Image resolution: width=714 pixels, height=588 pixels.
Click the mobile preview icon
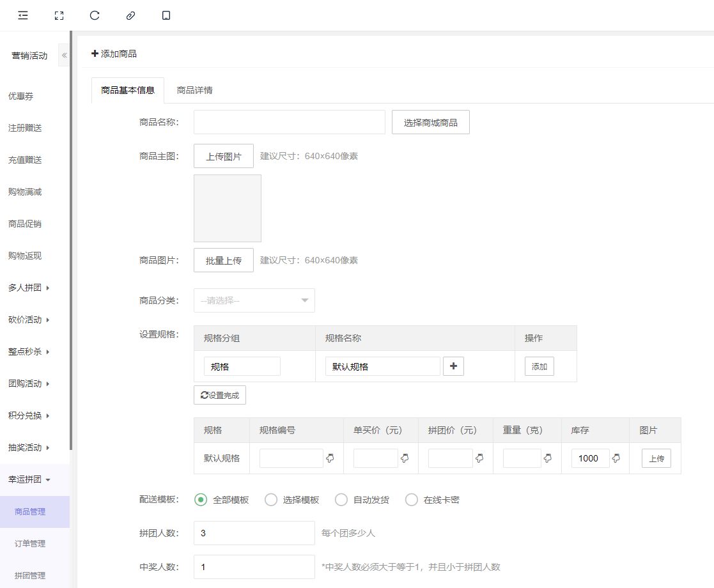click(x=166, y=15)
